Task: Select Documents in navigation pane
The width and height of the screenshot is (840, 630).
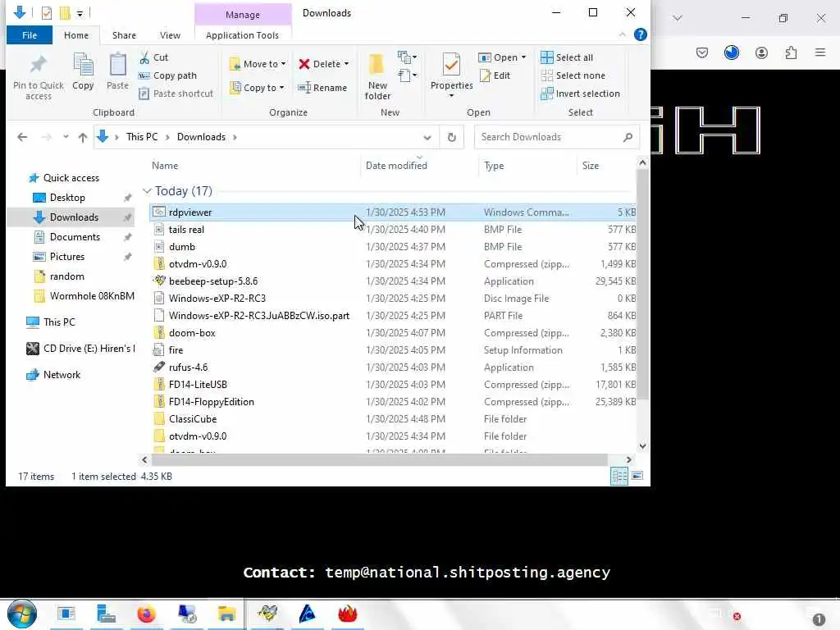Action: click(x=75, y=237)
